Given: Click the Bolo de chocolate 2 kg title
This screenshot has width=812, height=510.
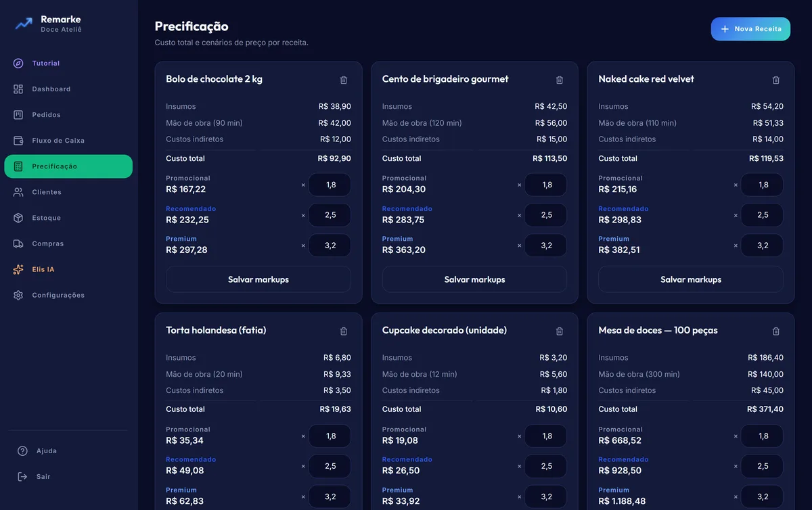Looking at the screenshot, I should [x=215, y=79].
